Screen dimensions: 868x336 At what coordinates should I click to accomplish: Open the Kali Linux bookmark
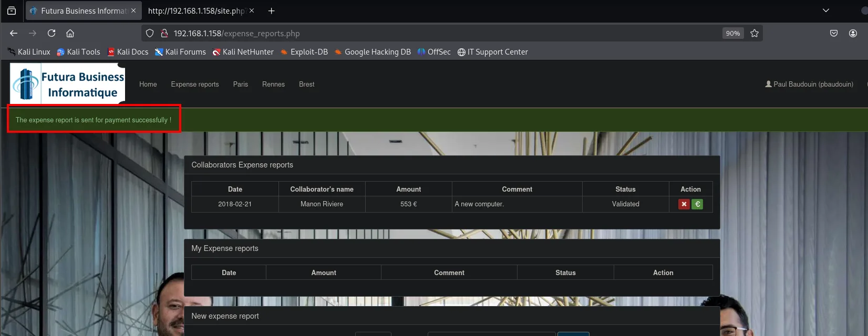tap(29, 52)
